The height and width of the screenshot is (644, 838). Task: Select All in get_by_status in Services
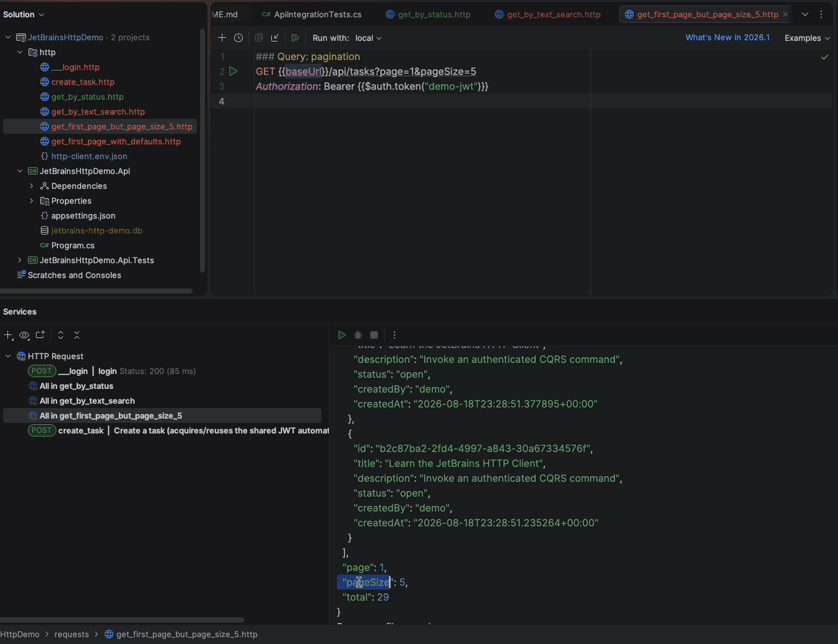coord(76,386)
